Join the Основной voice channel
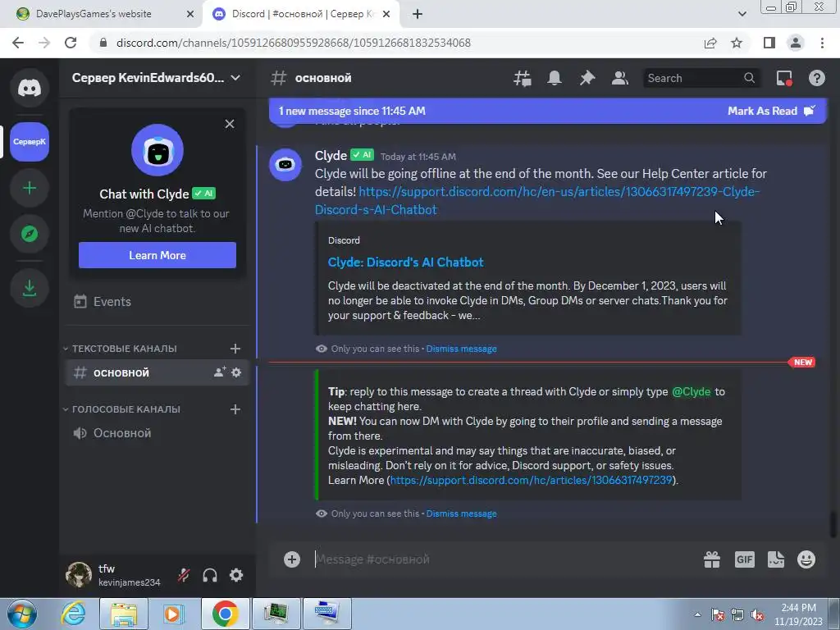The height and width of the screenshot is (630, 840). [157, 433]
